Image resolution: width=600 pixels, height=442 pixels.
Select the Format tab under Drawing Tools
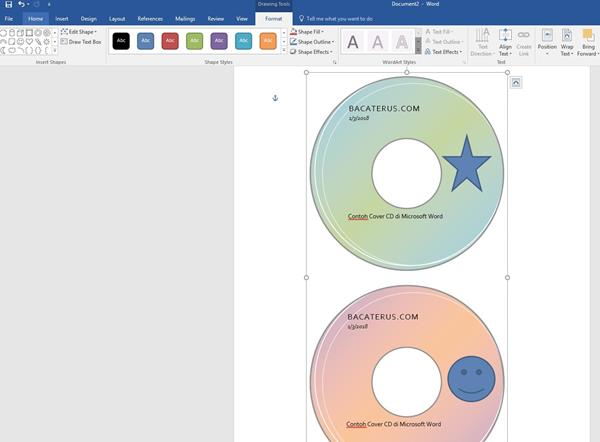[x=274, y=19]
